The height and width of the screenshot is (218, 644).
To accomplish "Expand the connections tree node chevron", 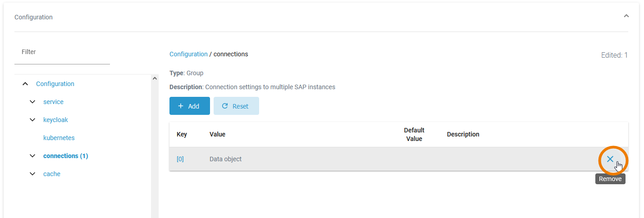I will point(32,156).
